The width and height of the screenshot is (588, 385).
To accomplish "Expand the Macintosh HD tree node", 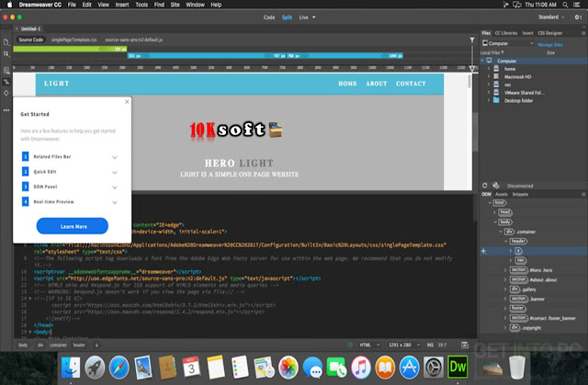I will [x=488, y=76].
